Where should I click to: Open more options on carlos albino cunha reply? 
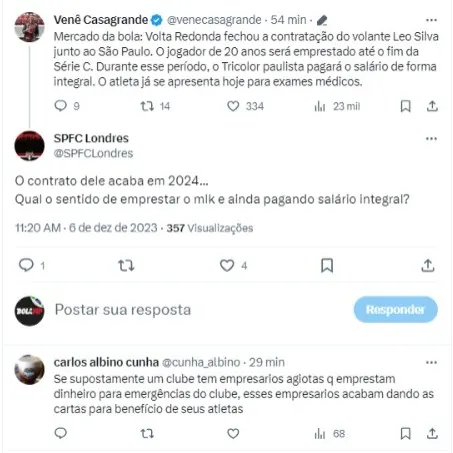[x=431, y=362]
